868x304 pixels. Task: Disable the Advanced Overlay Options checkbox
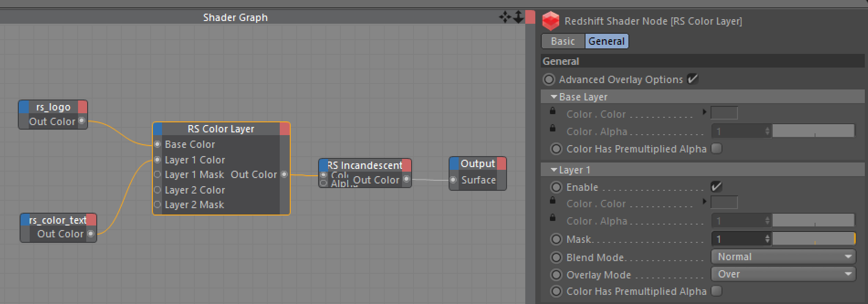[692, 79]
